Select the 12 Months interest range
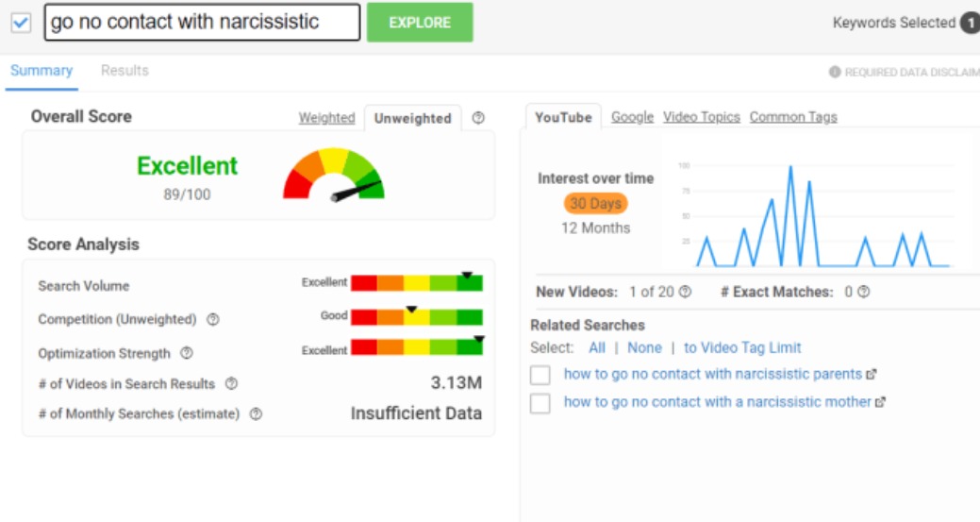The height and width of the screenshot is (522, 980). coord(595,228)
